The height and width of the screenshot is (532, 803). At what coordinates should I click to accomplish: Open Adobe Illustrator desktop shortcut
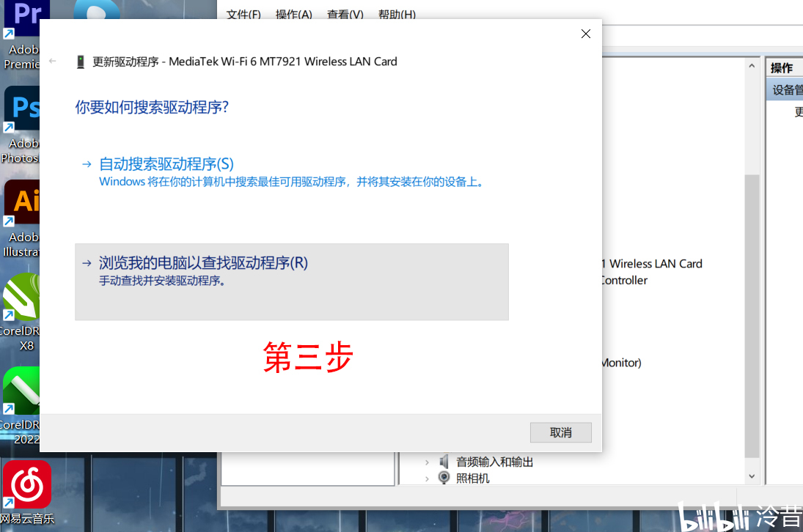pyautogui.click(x=21, y=218)
